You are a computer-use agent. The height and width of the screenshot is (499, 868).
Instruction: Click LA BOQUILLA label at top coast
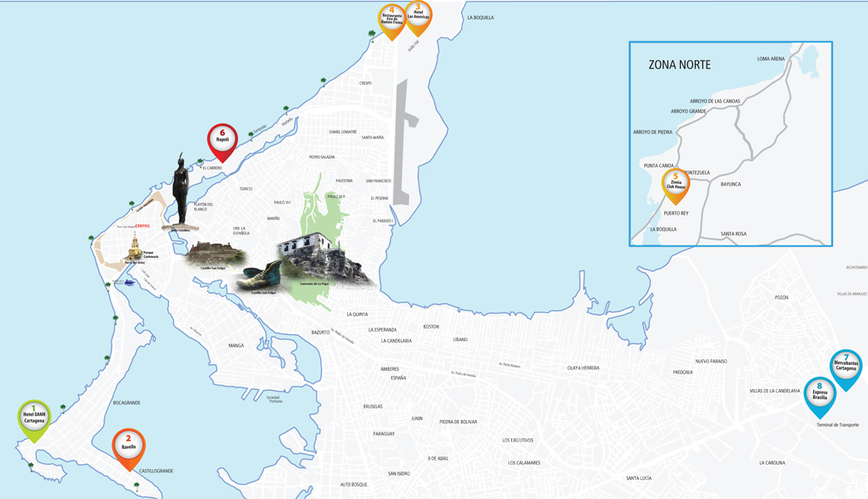click(480, 17)
